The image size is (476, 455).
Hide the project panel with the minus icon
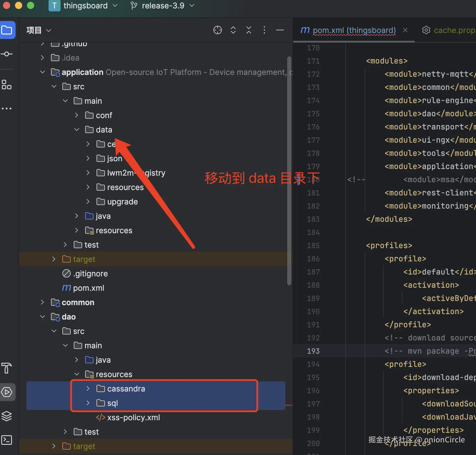pos(280,30)
